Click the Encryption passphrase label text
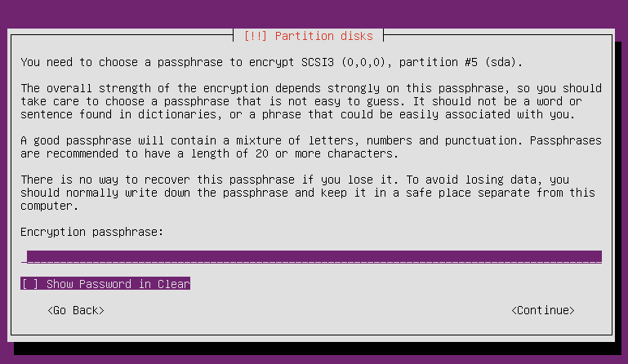 click(92, 232)
